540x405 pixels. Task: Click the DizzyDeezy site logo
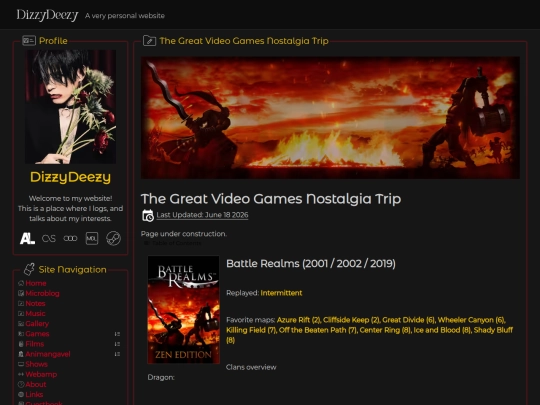pos(48,15)
